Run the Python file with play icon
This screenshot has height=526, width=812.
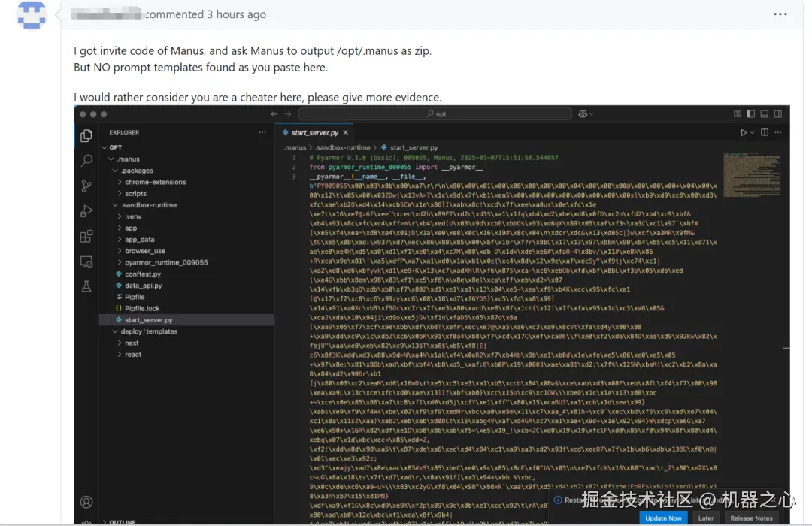(x=744, y=132)
